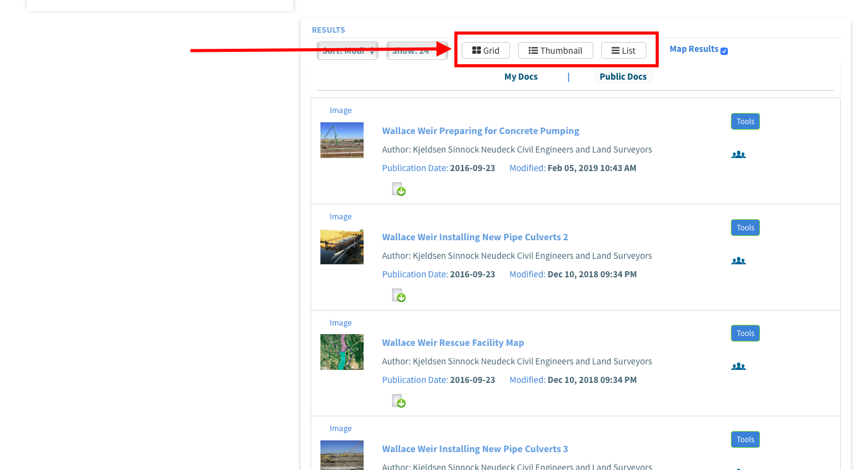
Task: Switch to the Public Docs tab
Action: [623, 77]
